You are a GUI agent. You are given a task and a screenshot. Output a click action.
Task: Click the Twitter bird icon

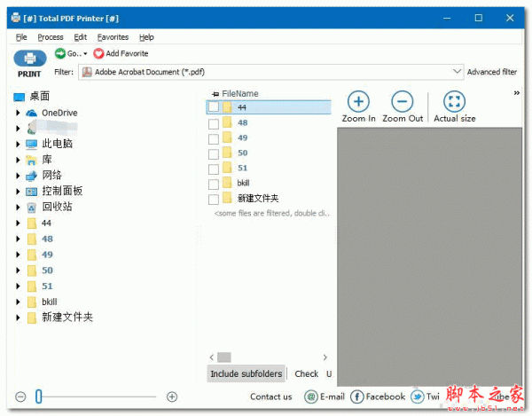click(417, 396)
